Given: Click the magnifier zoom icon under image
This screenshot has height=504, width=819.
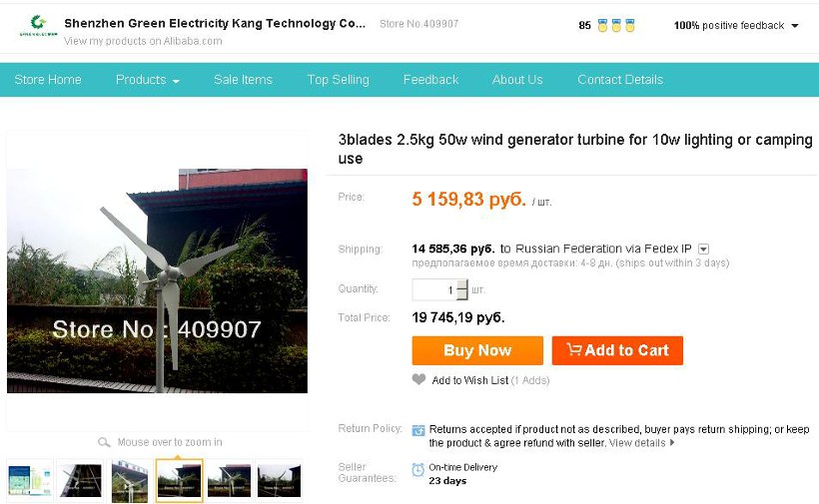Looking at the screenshot, I should pyautogui.click(x=104, y=442).
